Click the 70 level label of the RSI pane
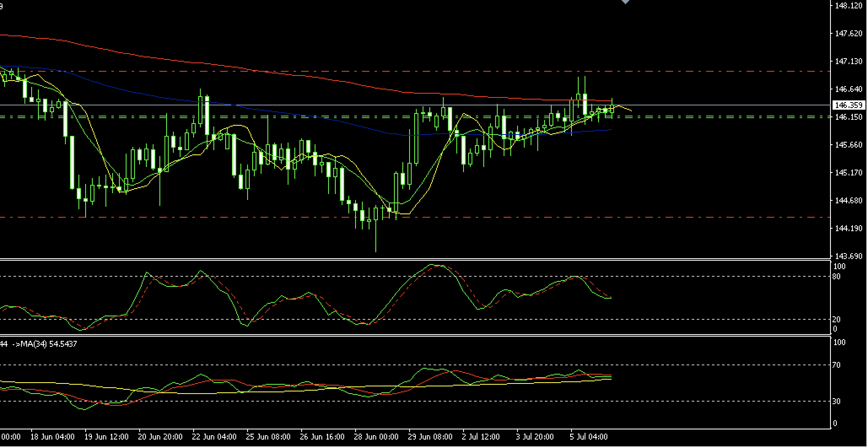This screenshot has height=448, width=868. (x=837, y=365)
